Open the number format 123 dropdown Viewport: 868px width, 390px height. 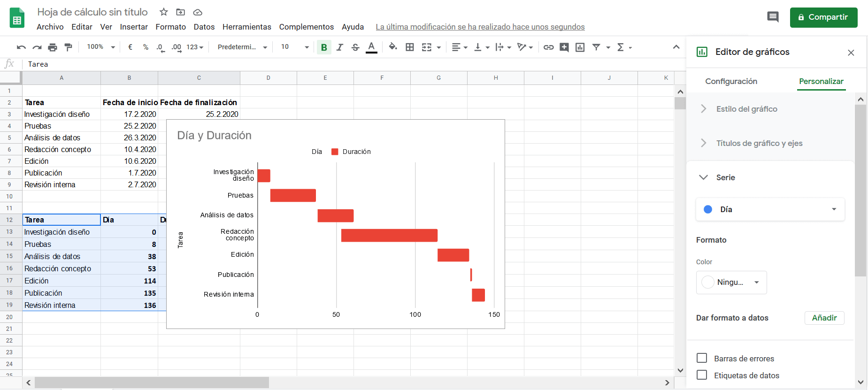(x=195, y=47)
